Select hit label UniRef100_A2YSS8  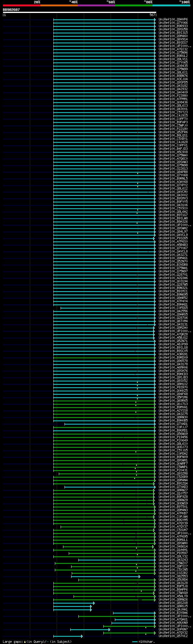point(173,410)
